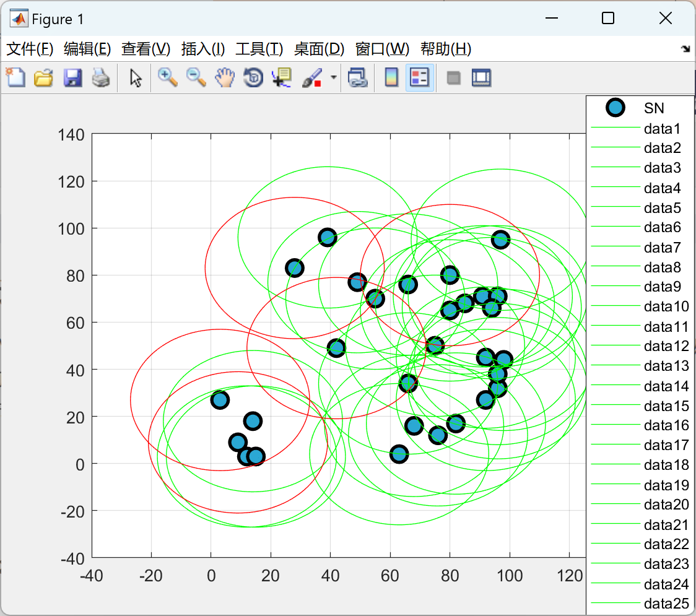696x616 pixels.
Task: Create a new figure with toolbar icon
Action: click(16, 78)
